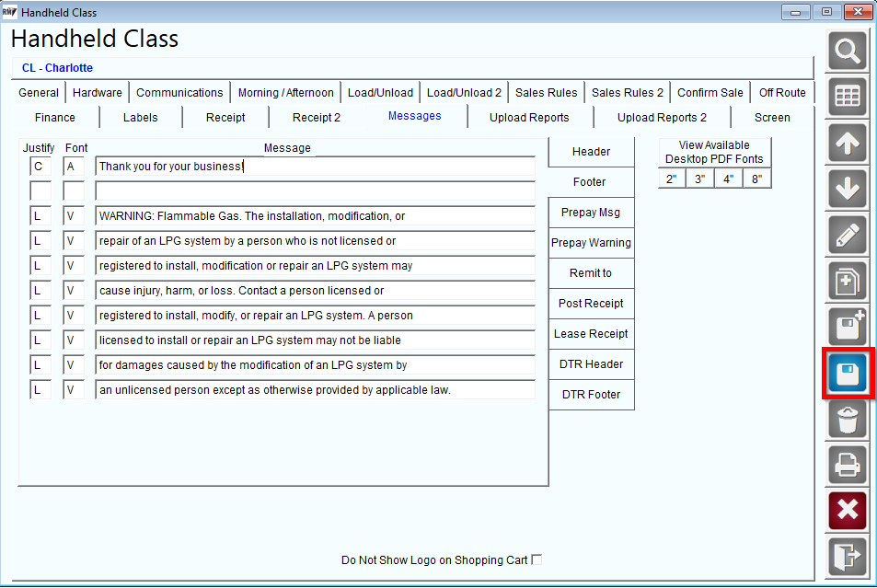
Task: Go to the Screen tab
Action: pyautogui.click(x=772, y=118)
